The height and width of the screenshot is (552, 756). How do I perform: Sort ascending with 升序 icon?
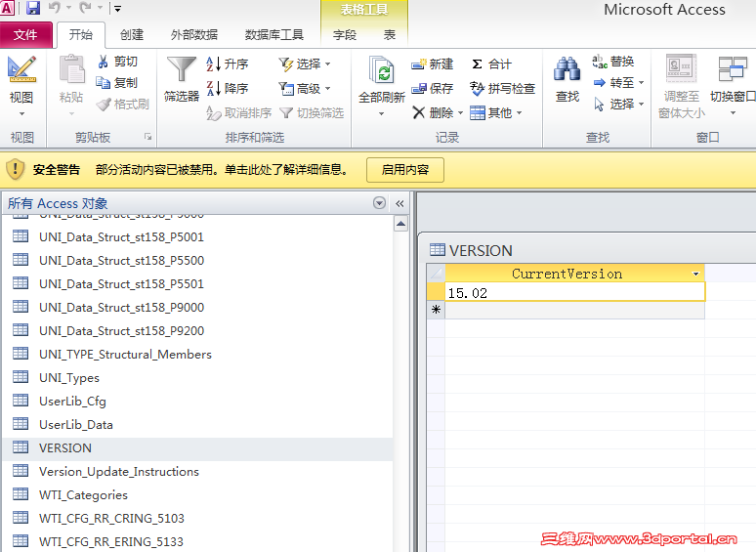pos(213,64)
